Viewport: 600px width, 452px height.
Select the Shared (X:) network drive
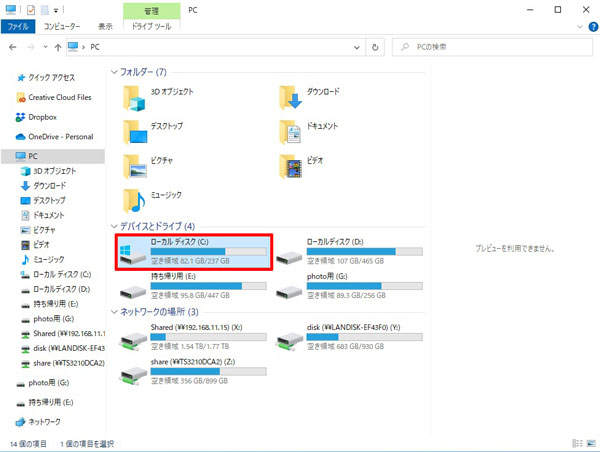pyautogui.click(x=193, y=338)
